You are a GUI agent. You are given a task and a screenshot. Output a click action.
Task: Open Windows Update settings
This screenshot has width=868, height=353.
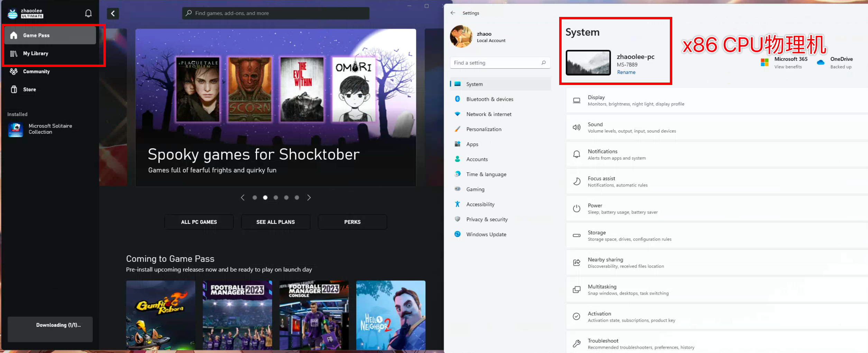tap(500, 234)
